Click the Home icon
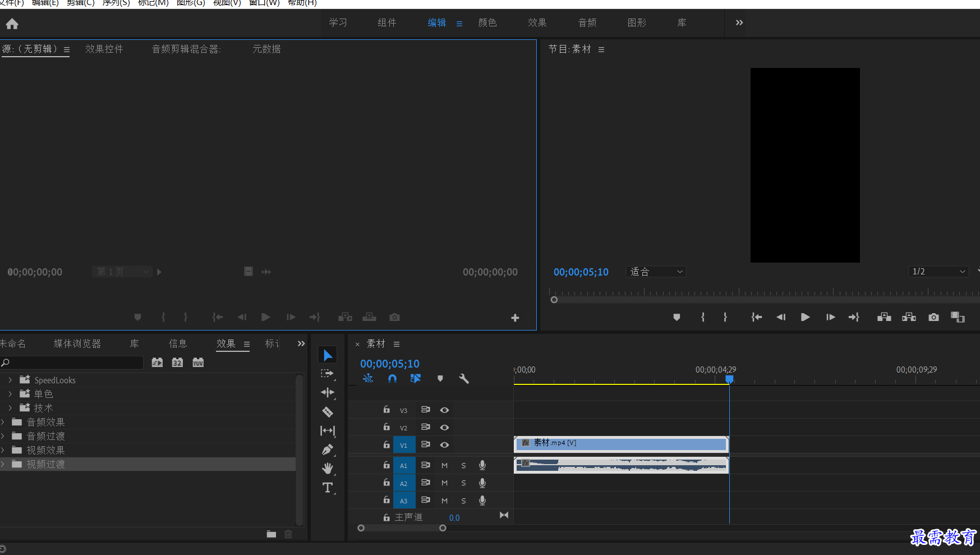 [x=12, y=24]
